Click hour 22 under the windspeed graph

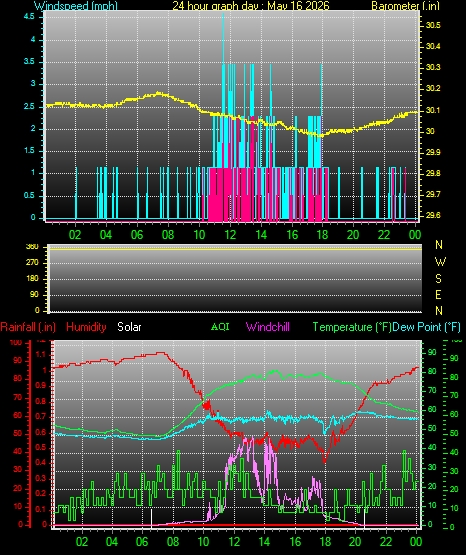click(384, 234)
